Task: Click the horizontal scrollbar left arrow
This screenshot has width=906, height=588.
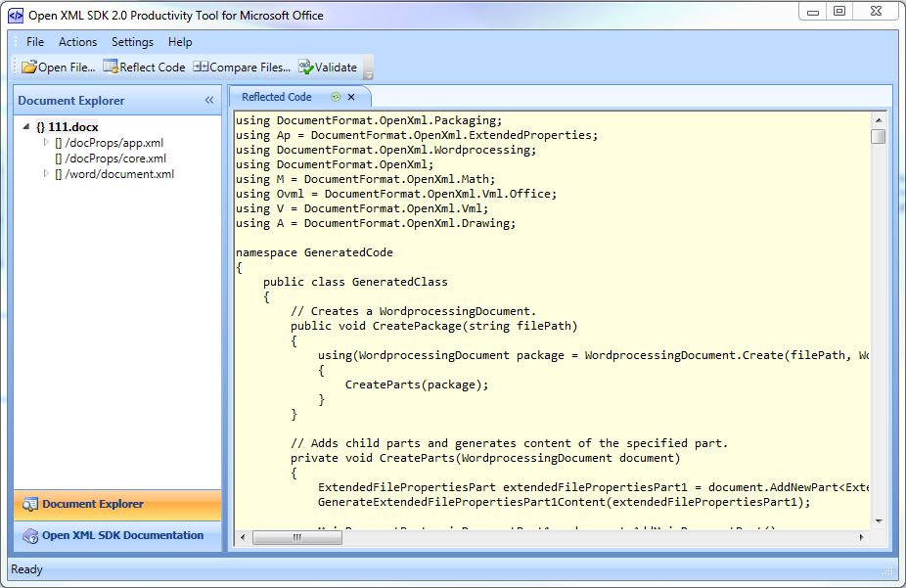Action: (243, 537)
